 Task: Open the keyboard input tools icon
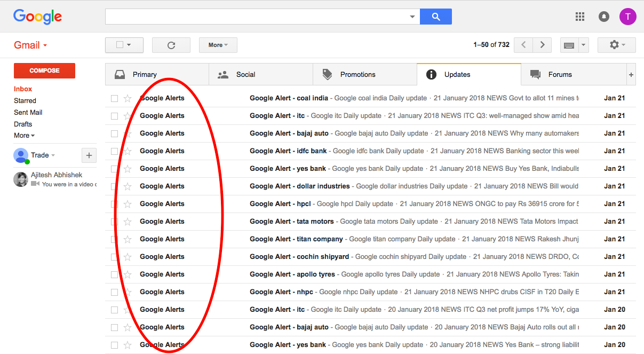coord(570,45)
